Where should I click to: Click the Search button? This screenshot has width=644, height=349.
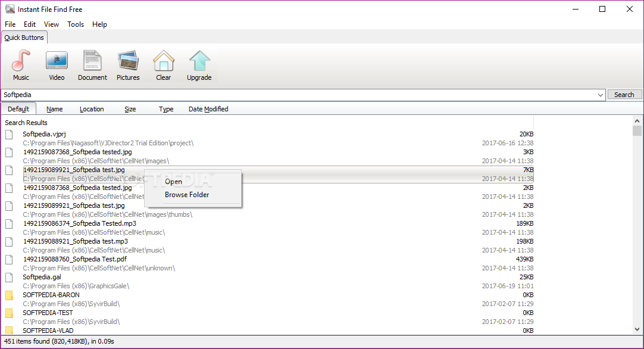[x=624, y=95]
